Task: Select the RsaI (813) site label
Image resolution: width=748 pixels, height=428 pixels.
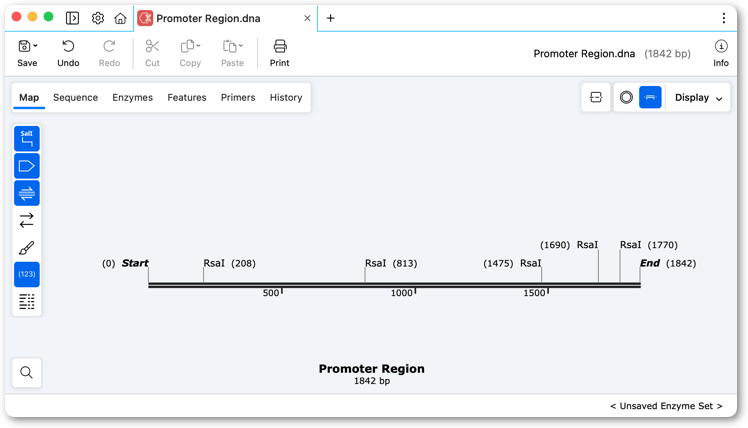Action: 391,263
